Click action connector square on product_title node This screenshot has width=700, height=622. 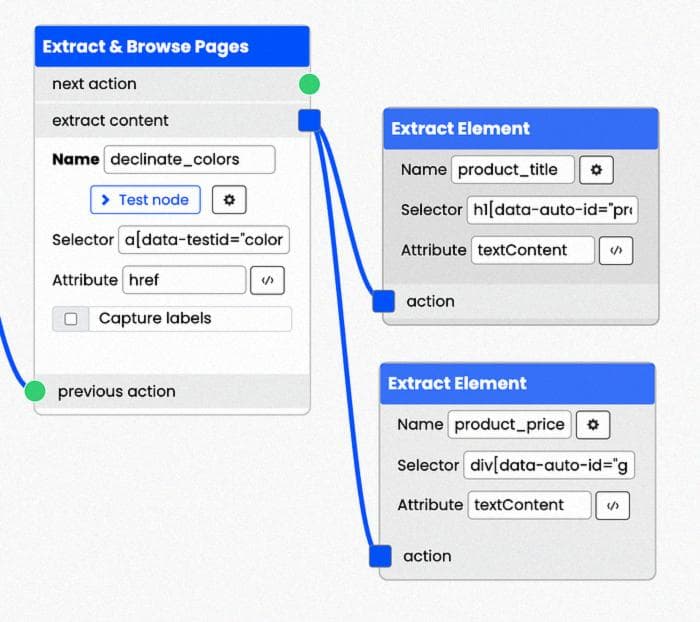(383, 301)
